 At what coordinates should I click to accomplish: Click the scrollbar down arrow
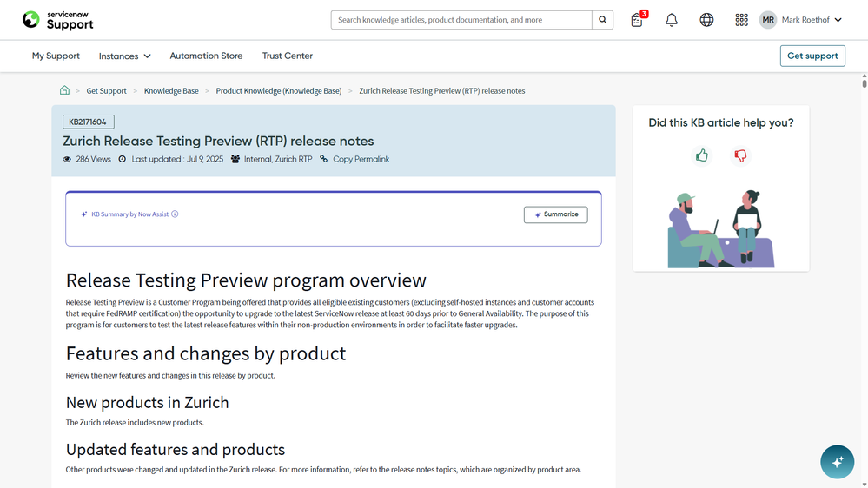(x=865, y=485)
